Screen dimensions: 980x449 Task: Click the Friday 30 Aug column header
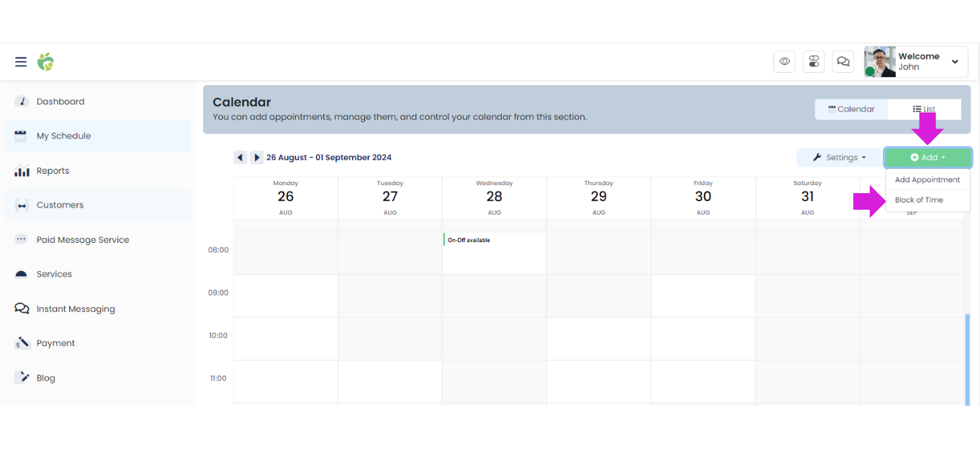pos(703,197)
